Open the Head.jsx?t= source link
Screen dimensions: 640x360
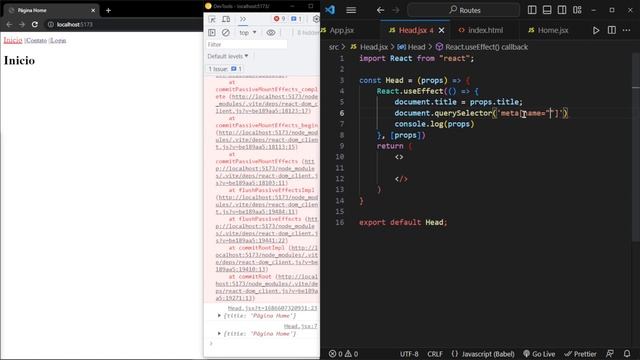(x=272, y=308)
